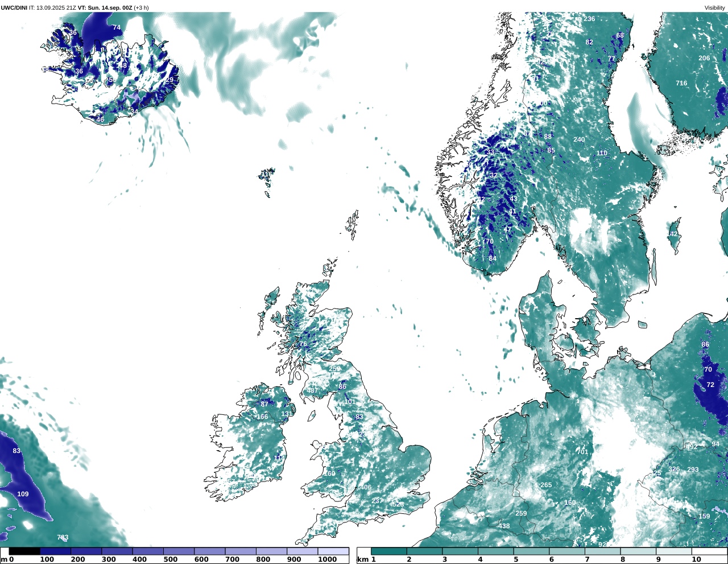Click the value 82 in northern Sweden

click(x=589, y=42)
